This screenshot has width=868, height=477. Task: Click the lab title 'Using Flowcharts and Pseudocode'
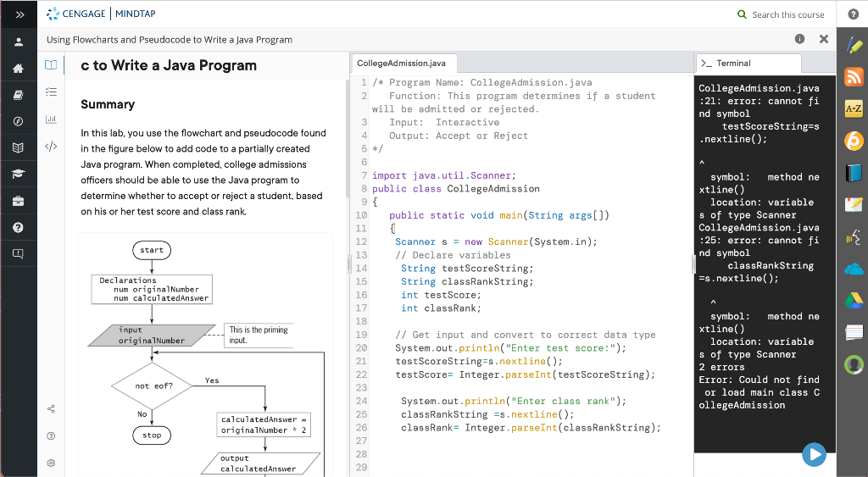[x=170, y=39]
